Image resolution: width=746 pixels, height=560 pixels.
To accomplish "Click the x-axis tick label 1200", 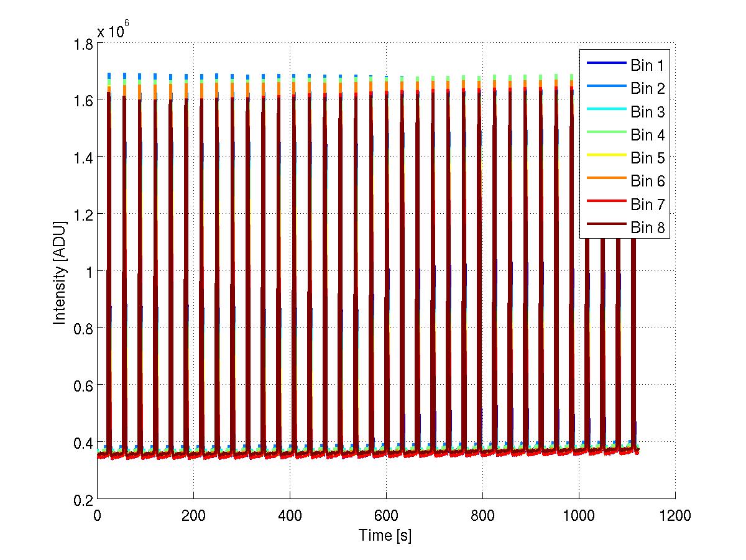I will coord(675,516).
